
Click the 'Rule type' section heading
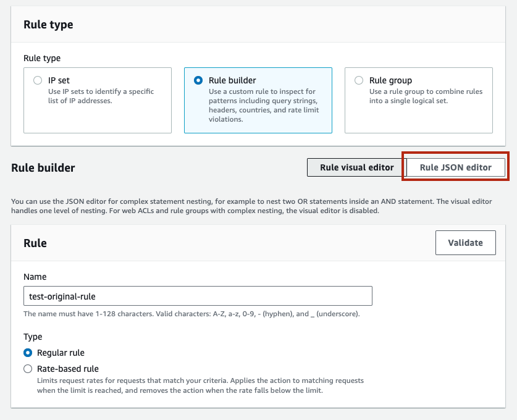point(48,25)
